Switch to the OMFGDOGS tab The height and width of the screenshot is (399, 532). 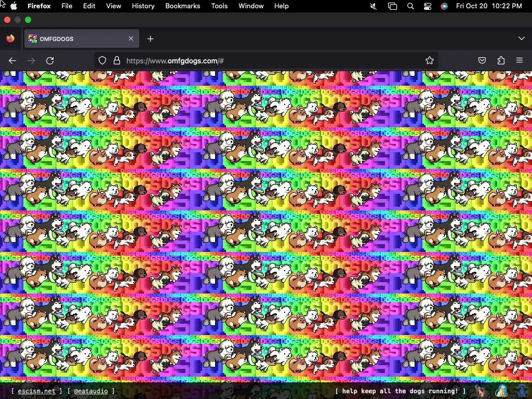[82, 38]
